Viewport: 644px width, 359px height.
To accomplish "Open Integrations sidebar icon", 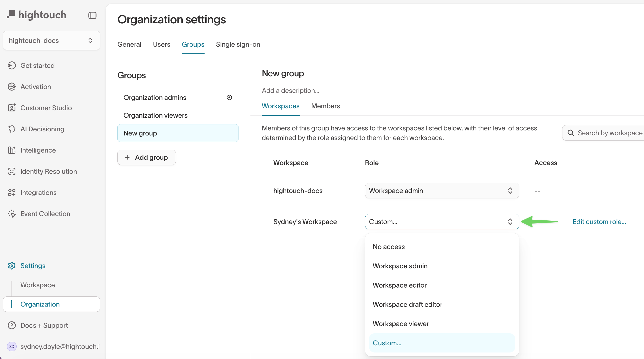I will [12, 192].
